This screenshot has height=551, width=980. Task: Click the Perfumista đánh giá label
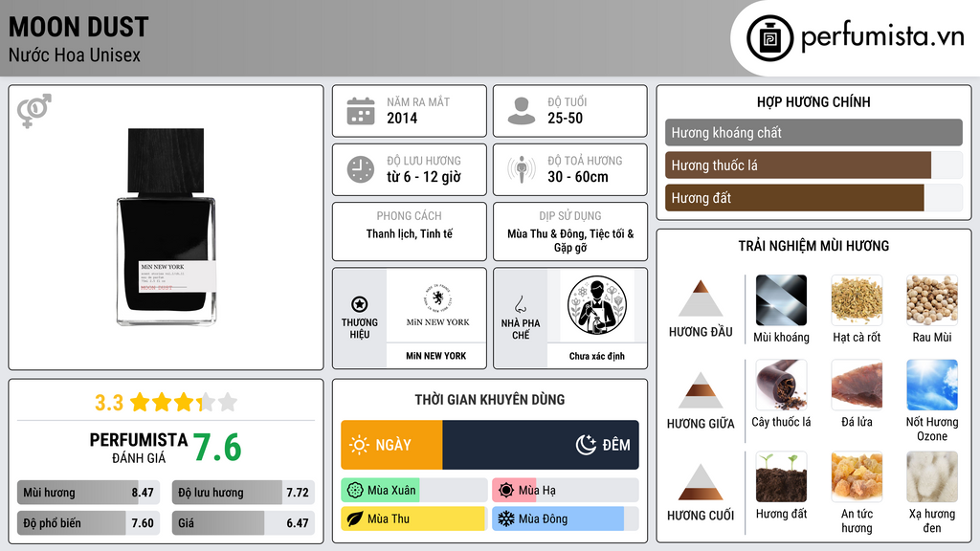139,448
